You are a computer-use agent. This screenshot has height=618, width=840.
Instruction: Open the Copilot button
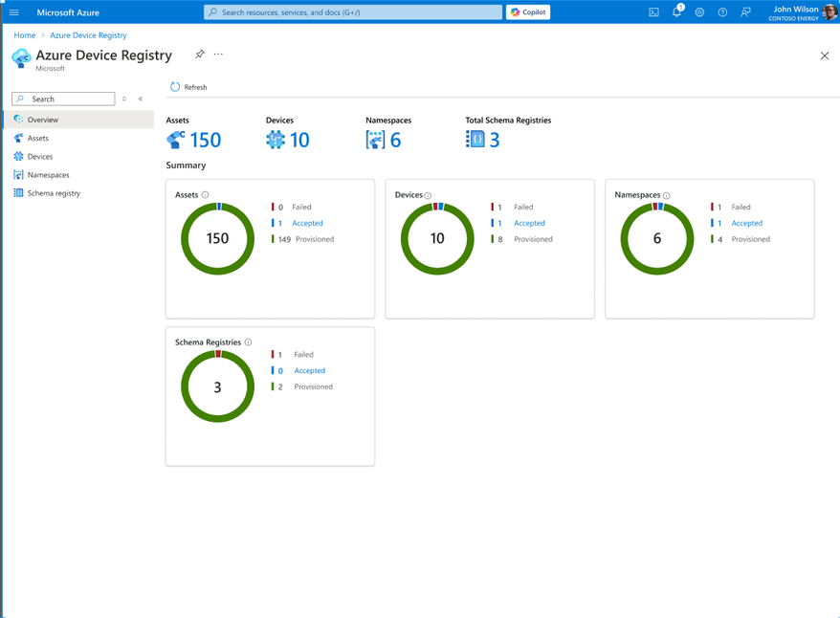(x=528, y=12)
